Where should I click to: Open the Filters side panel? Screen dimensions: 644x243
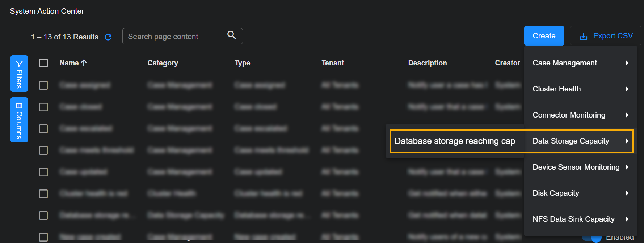click(x=19, y=74)
